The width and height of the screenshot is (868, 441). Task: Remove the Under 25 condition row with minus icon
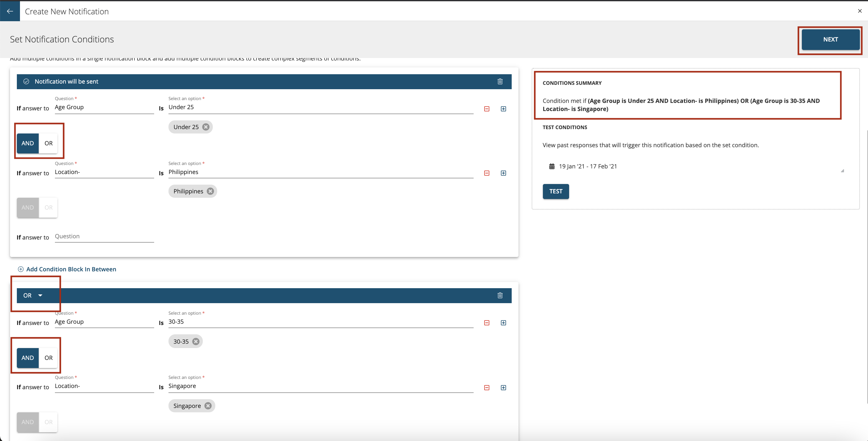[x=486, y=109]
